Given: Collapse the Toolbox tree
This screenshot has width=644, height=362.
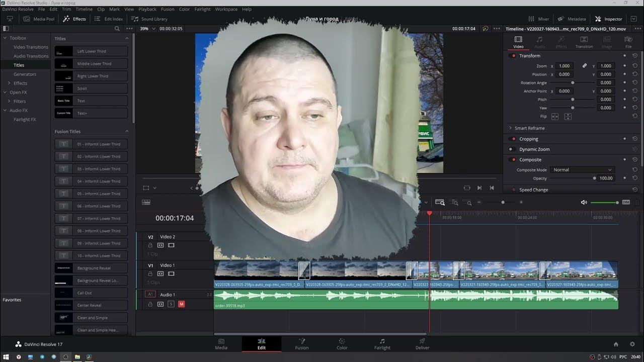Looking at the screenshot, I should tap(5, 38).
